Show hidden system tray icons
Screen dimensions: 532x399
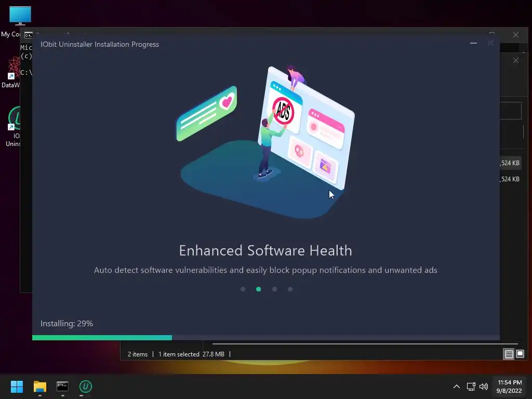coord(457,387)
